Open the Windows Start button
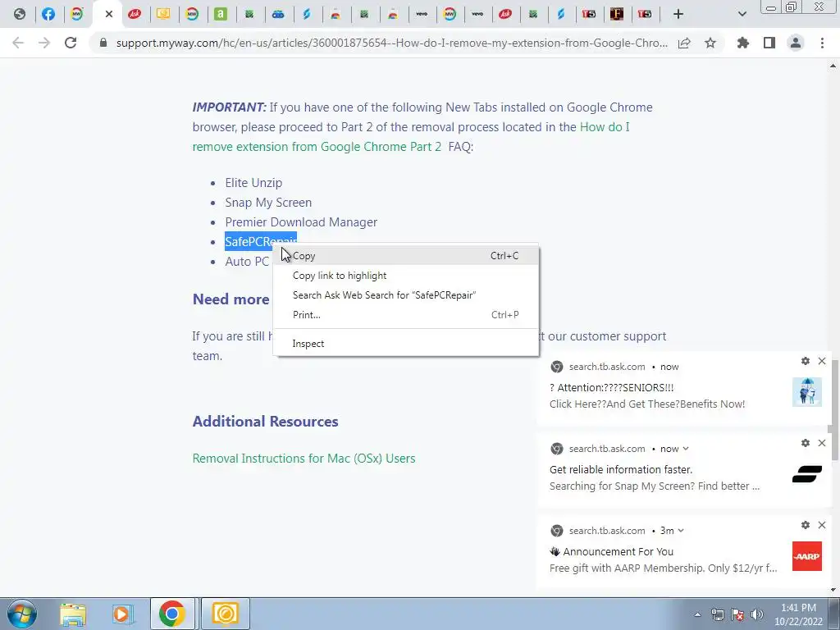Viewport: 840px width, 630px height. [22, 614]
